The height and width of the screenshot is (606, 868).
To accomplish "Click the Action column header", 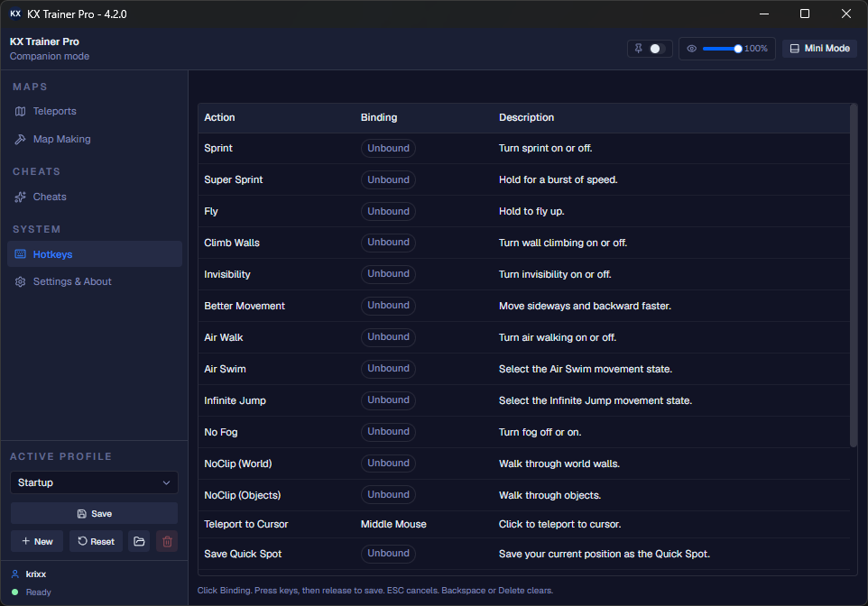I will (220, 117).
